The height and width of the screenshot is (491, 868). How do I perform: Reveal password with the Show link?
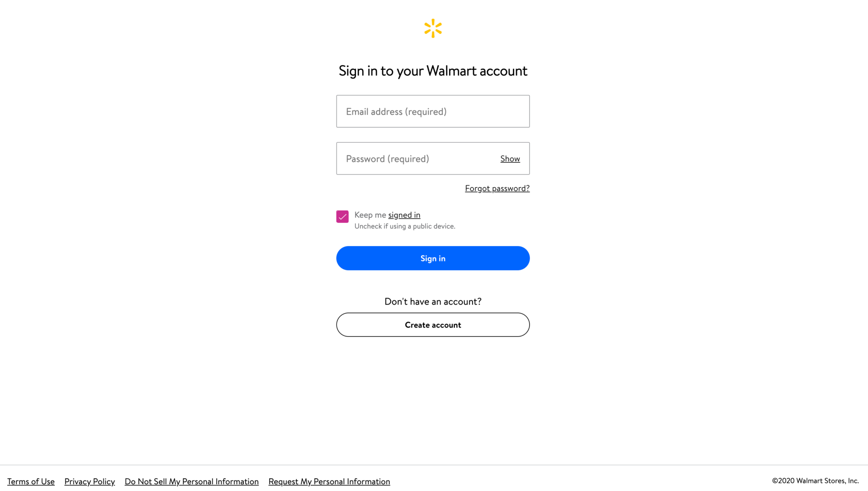pyautogui.click(x=510, y=158)
